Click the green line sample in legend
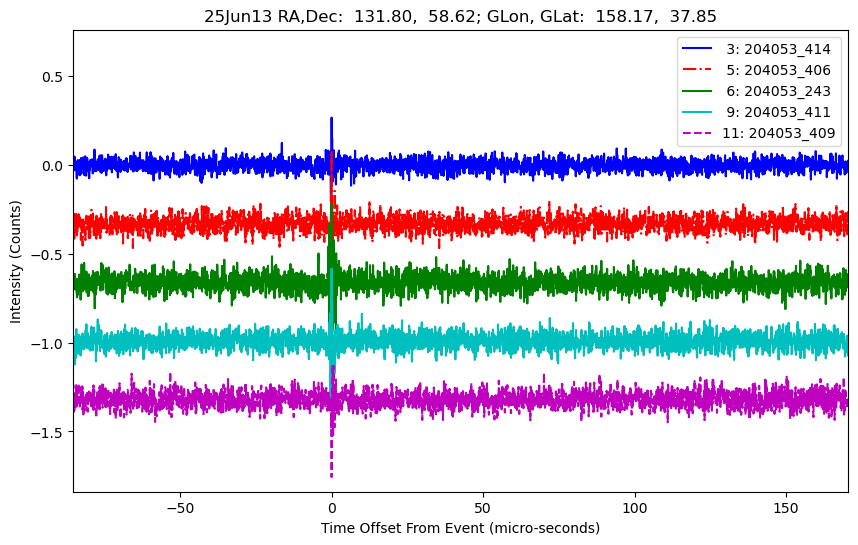This screenshot has height=545, width=858. point(697,91)
